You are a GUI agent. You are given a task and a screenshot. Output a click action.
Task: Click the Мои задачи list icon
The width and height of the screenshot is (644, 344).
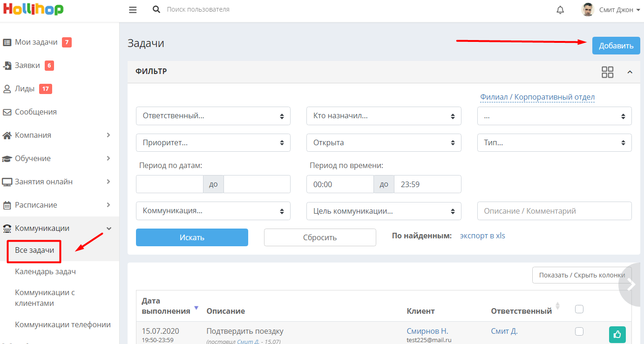[x=7, y=42]
